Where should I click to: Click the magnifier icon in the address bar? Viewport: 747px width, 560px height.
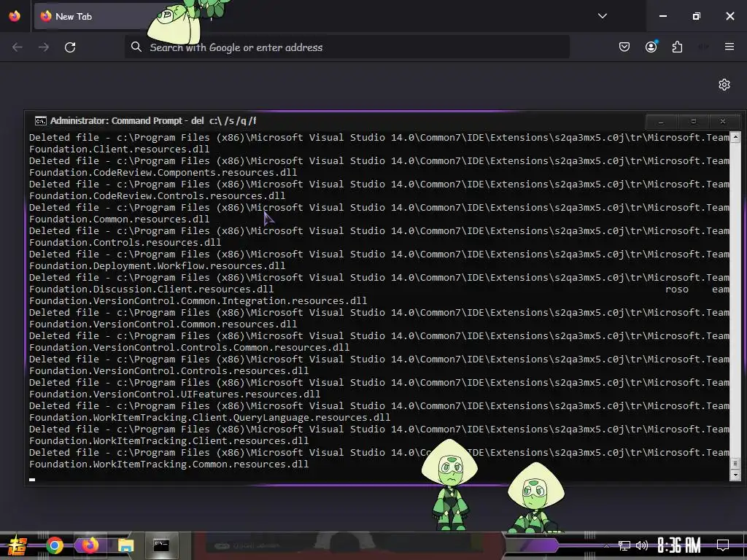coord(136,47)
